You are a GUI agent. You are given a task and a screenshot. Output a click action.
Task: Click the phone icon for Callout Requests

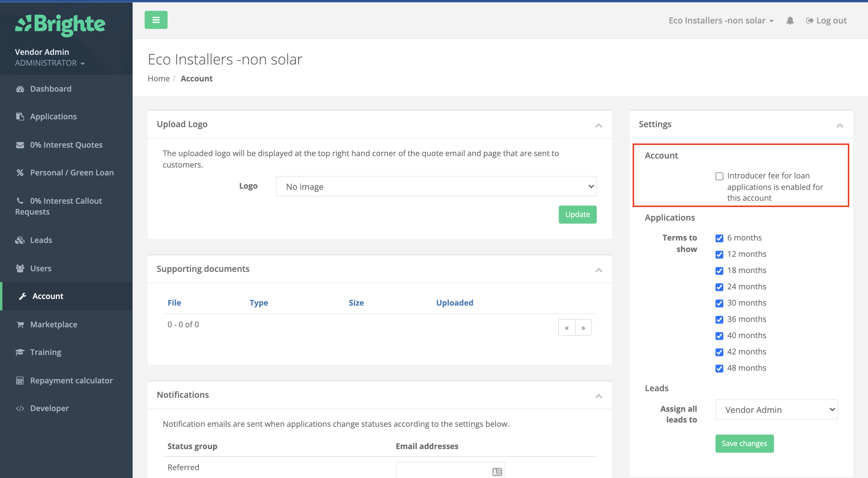pos(20,201)
